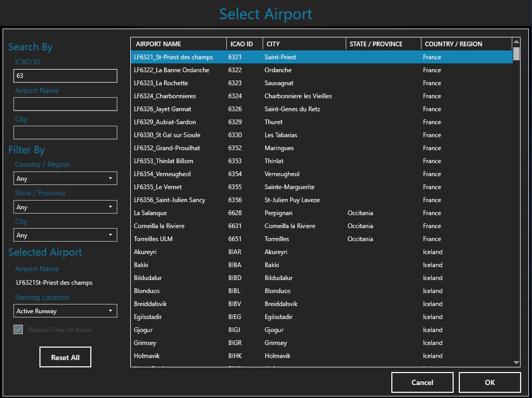The width and height of the screenshot is (532, 398).
Task: Expand the State / Province filter dropdown
Action: pos(65,207)
